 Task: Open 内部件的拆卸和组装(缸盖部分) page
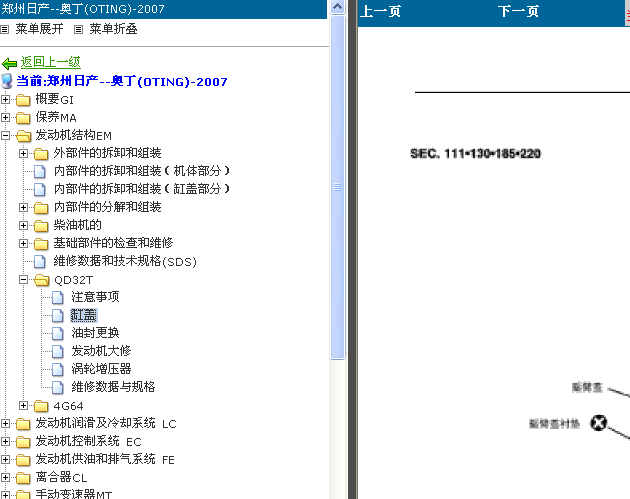(x=142, y=189)
